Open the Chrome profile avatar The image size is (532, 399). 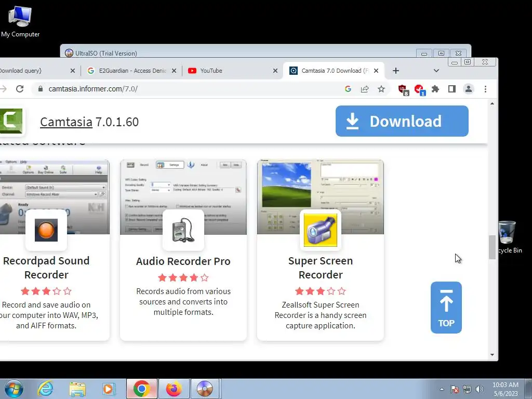tap(469, 89)
